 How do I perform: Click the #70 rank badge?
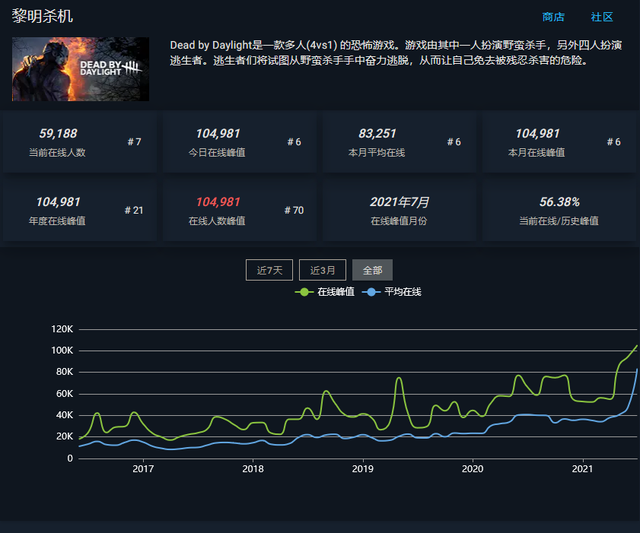293,210
